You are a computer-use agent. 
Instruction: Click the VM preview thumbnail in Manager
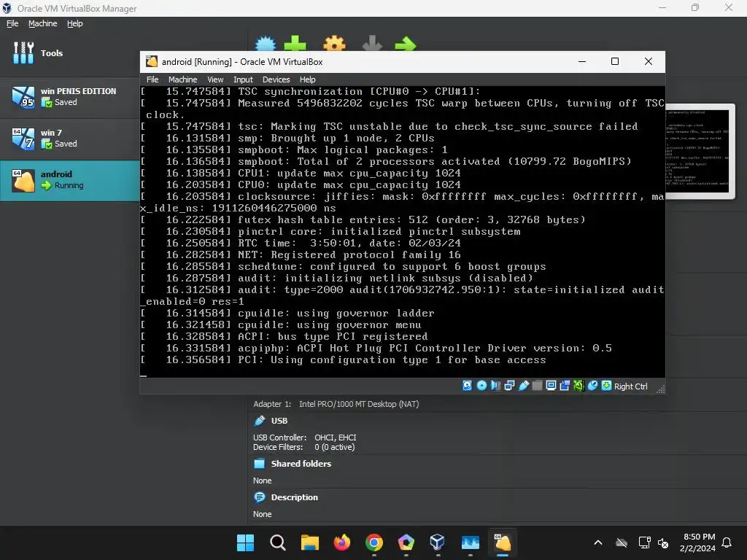[700, 152]
